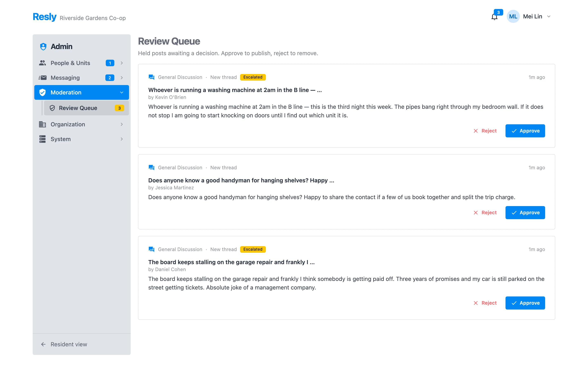Click the notification count badge 3
This screenshot has height=368, width=588.
coord(498,12)
